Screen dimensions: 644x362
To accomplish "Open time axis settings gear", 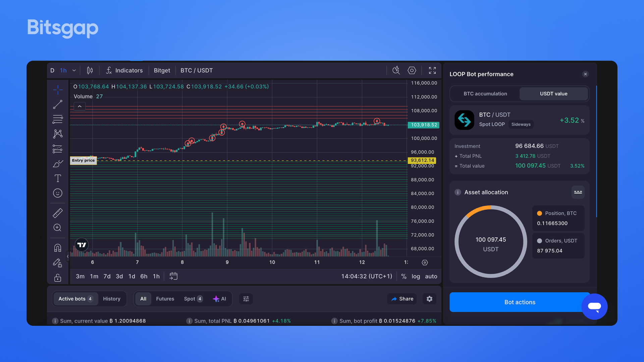I will tap(425, 262).
